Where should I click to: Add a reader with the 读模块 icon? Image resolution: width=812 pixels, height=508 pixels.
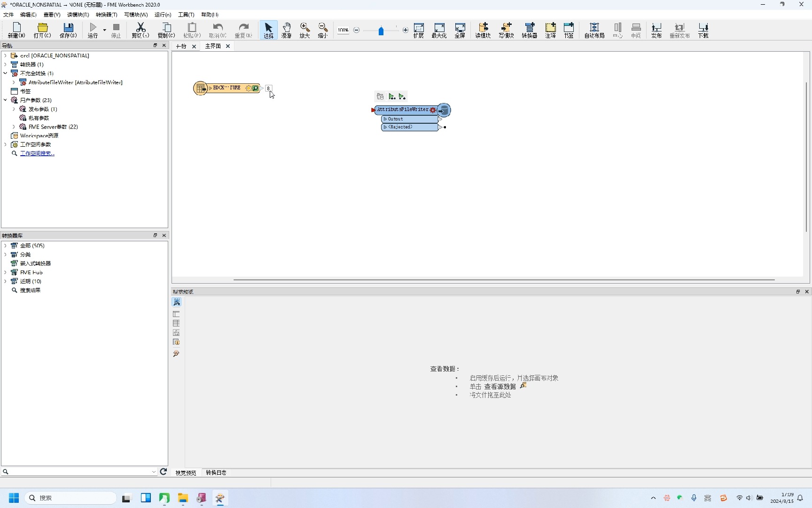coord(483,30)
